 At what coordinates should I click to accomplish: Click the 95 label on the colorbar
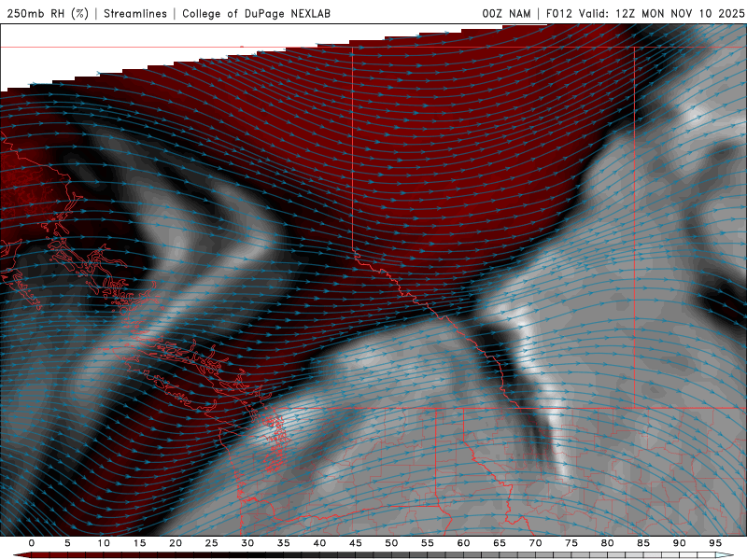click(x=715, y=543)
